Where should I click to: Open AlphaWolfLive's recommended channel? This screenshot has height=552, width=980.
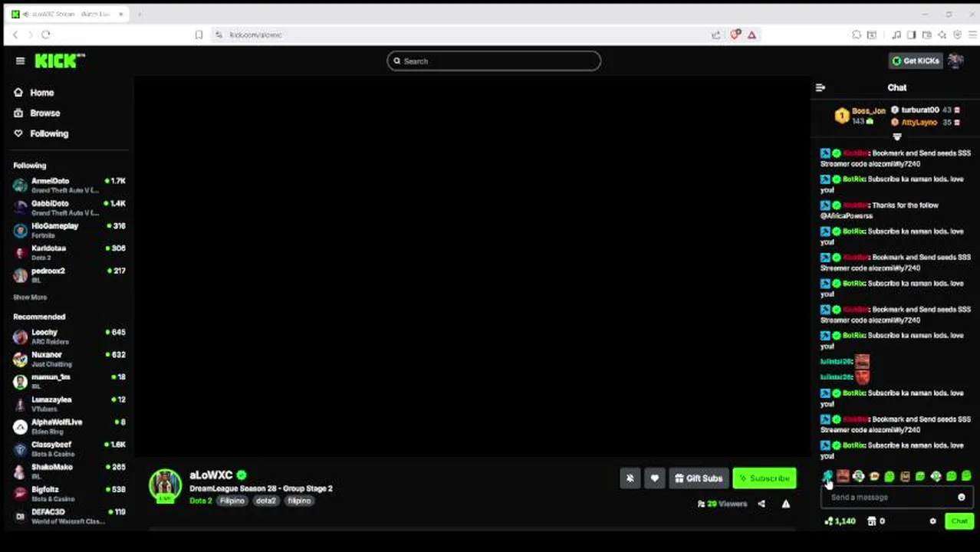click(x=69, y=426)
